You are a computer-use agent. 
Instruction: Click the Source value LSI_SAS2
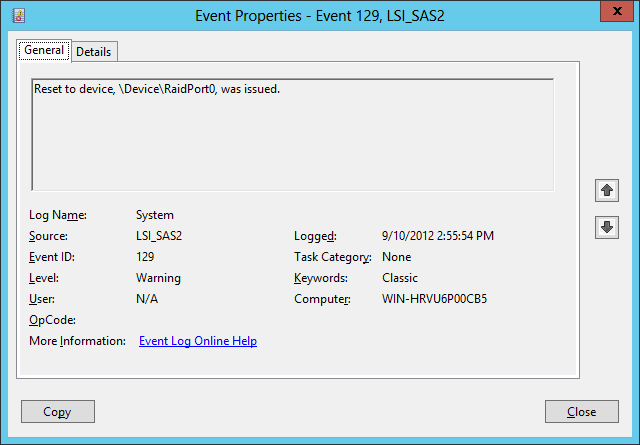tap(161, 236)
